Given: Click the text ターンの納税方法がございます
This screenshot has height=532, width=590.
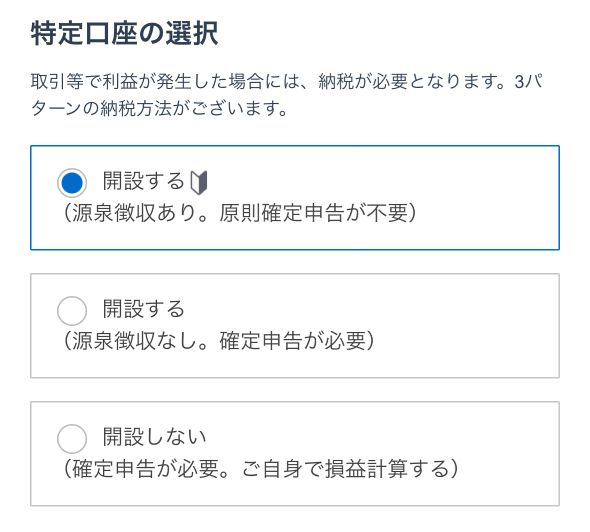Looking at the screenshot, I should pyautogui.click(x=159, y=109).
